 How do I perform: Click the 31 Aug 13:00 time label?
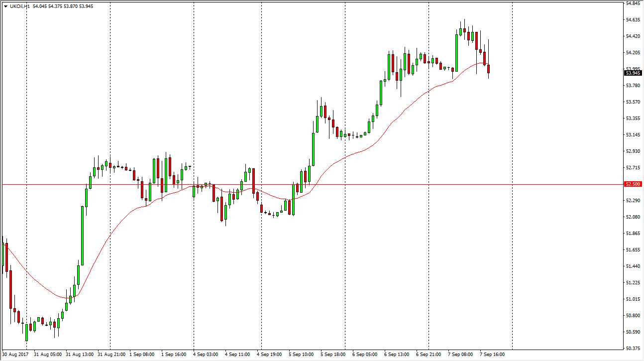[80, 355]
